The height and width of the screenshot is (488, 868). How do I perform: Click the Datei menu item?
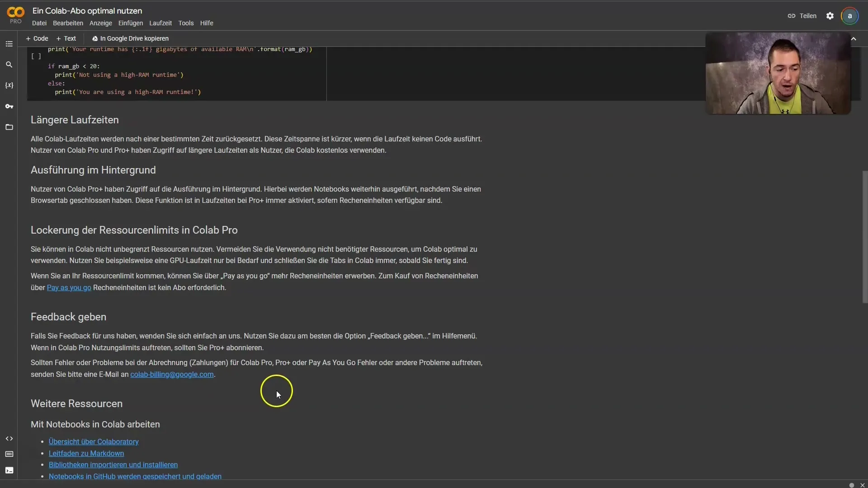[39, 23]
